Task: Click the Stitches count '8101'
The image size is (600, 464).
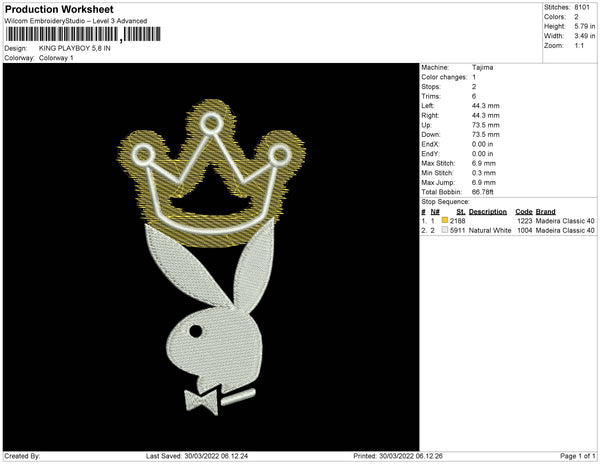Action: point(582,7)
